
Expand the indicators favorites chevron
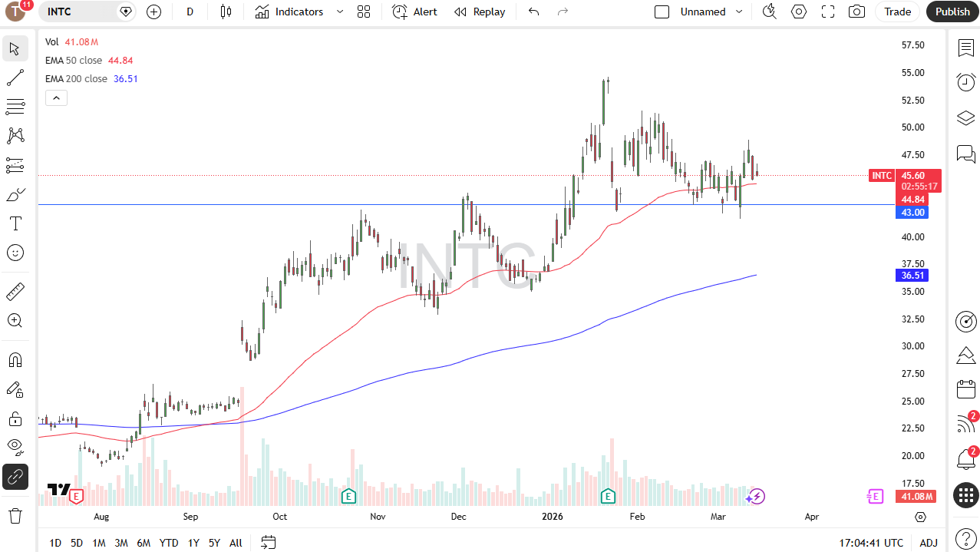point(339,12)
